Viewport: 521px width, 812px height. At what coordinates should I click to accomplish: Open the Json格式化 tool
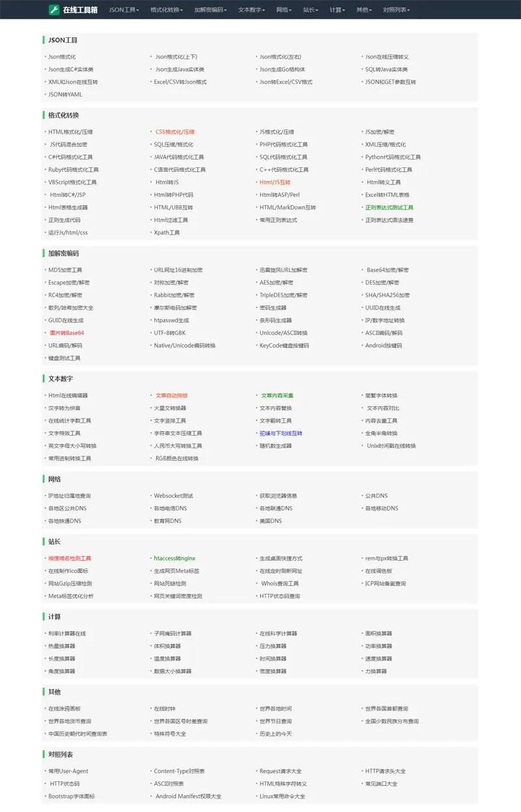pyautogui.click(x=61, y=57)
